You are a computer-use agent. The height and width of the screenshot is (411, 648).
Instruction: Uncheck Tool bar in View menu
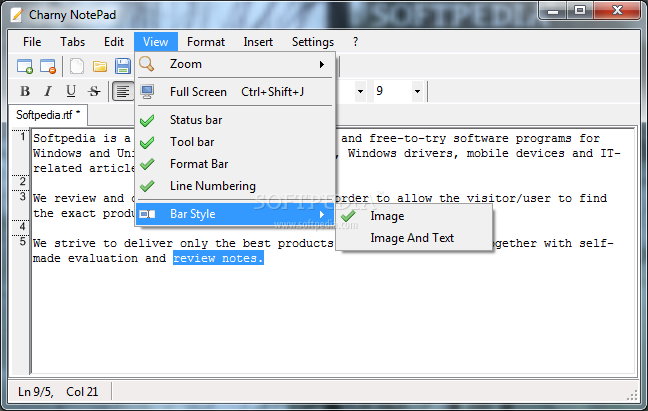click(x=235, y=142)
